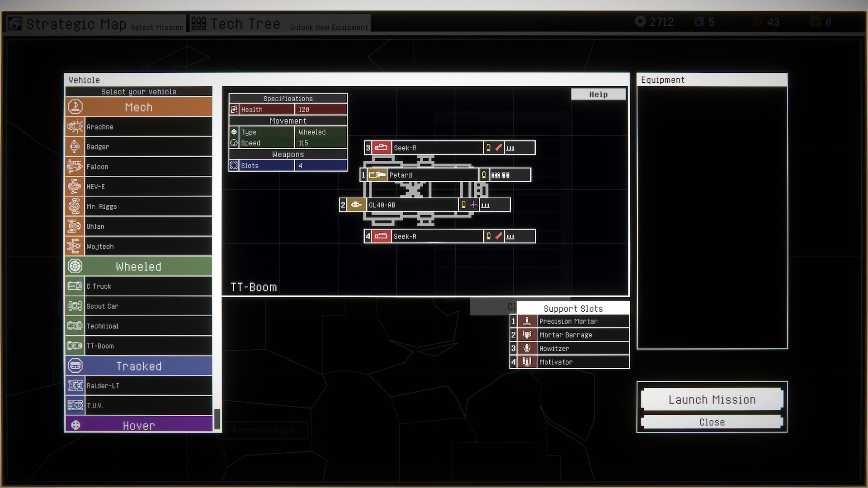Click the Seek-R weapon icon in slot 3

coord(382,148)
